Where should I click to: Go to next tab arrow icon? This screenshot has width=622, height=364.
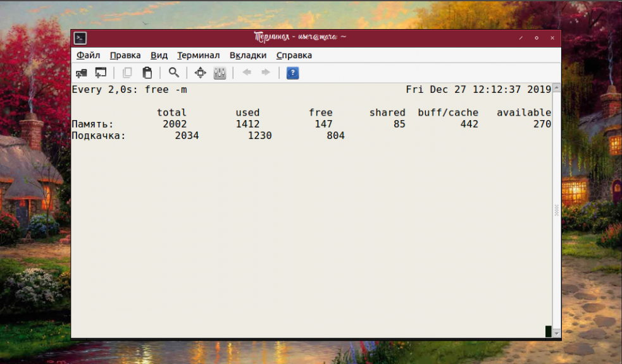tap(266, 73)
